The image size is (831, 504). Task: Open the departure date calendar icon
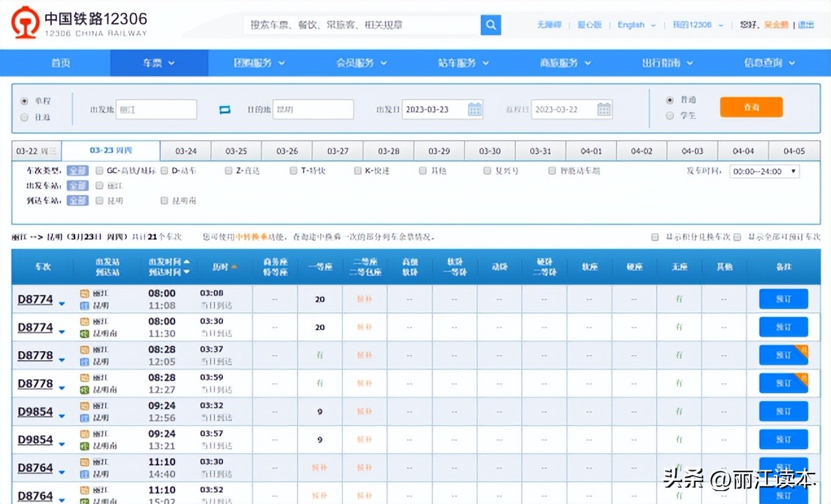[474, 109]
